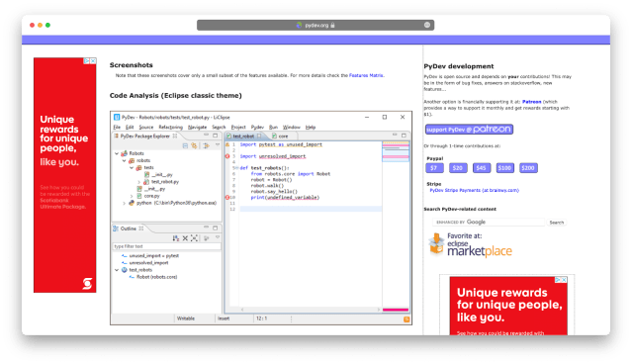The height and width of the screenshot is (364, 632).
Task: Close the left ad with X icon
Action: 93,61
